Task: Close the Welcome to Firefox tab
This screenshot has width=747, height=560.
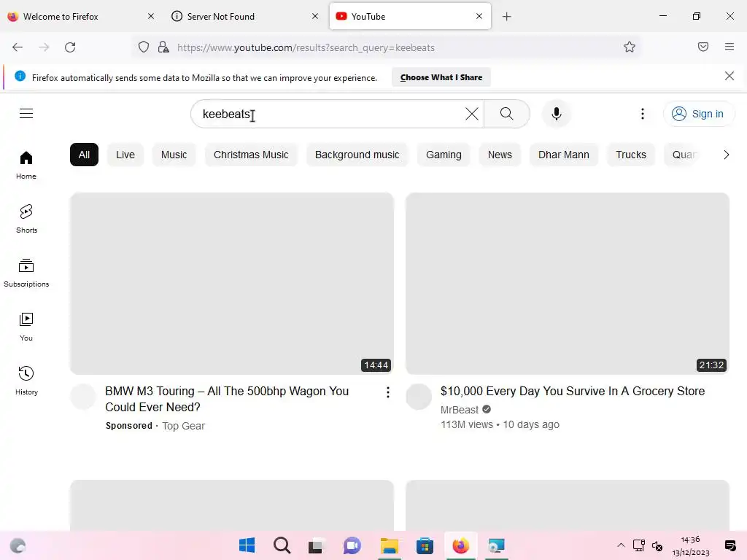Action: [x=150, y=16]
